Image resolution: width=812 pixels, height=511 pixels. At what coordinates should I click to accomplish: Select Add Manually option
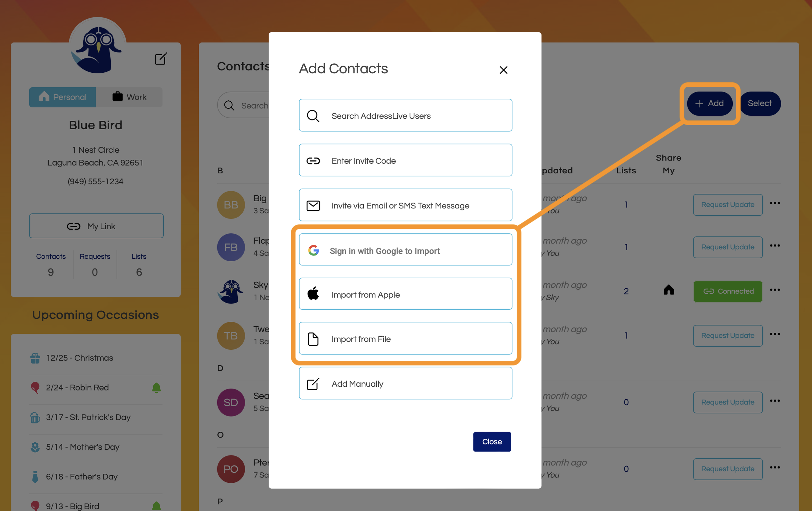click(405, 383)
